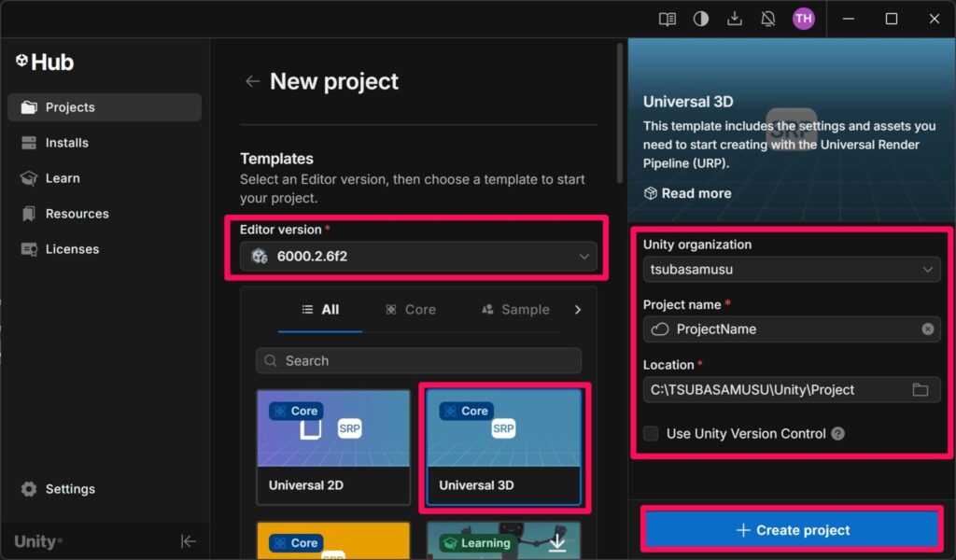This screenshot has height=560, width=956.
Task: Browse location using the folder icon
Action: coord(921,389)
